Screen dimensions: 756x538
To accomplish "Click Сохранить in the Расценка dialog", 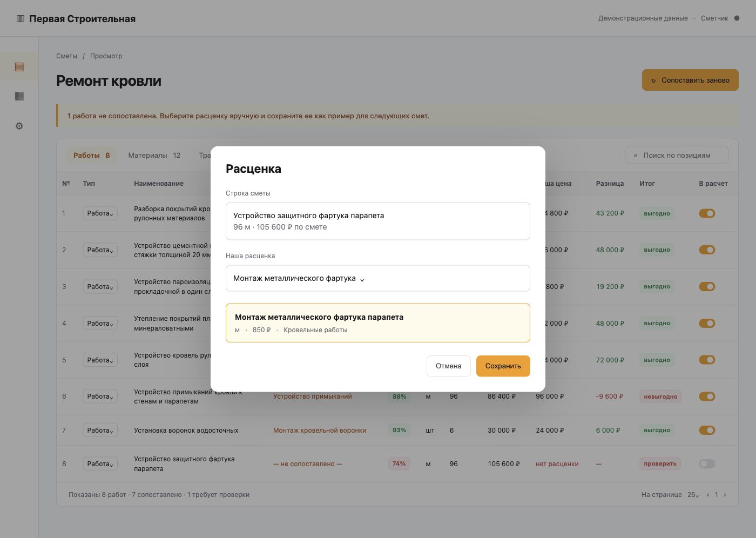I will tap(503, 366).
